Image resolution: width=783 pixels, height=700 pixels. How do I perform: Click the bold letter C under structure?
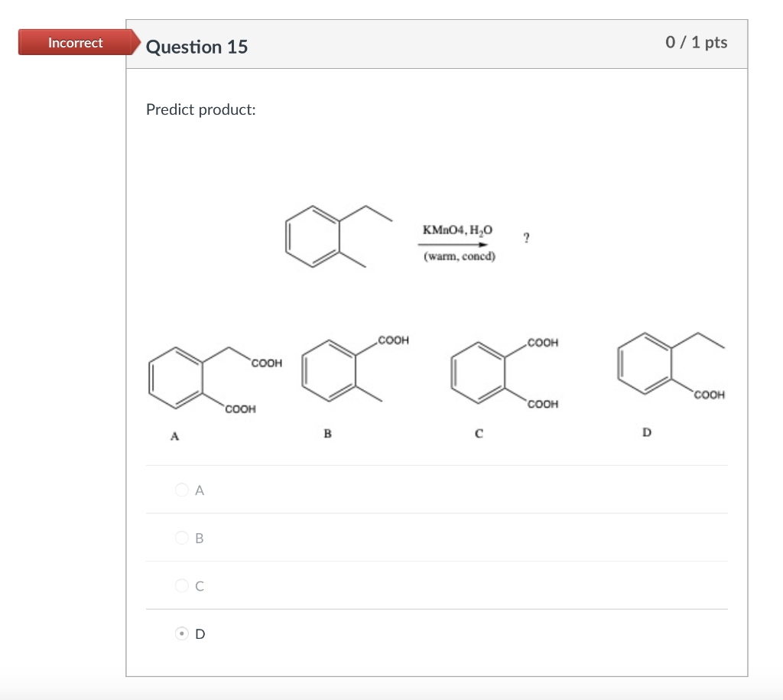click(479, 433)
